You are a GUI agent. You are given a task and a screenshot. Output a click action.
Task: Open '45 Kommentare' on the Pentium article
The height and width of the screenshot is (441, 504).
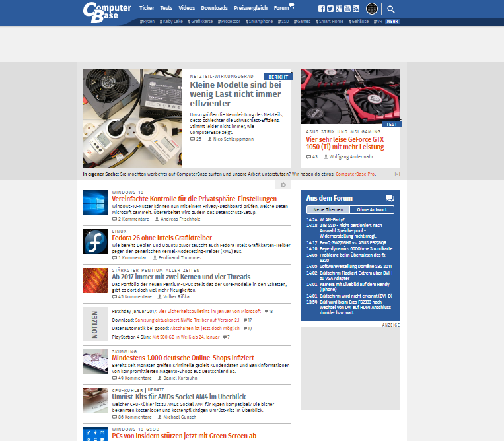click(x=132, y=297)
